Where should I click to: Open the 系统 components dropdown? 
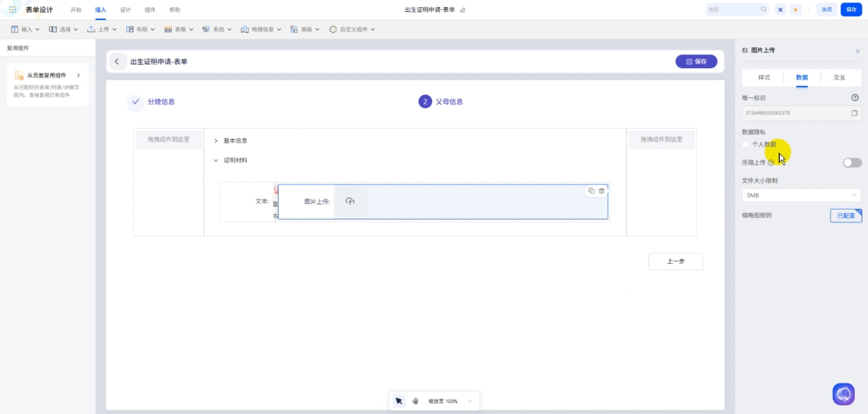tap(217, 29)
